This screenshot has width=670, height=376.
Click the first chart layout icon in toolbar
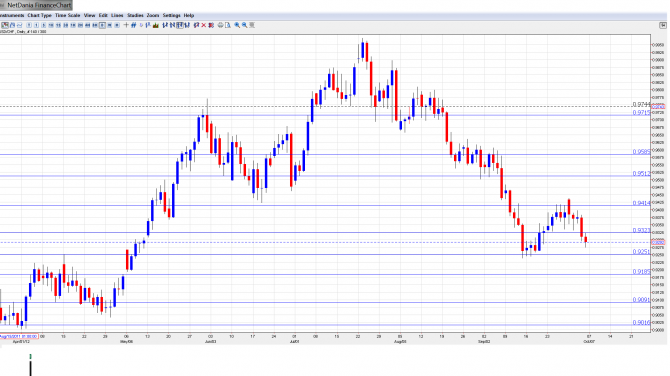tap(5, 25)
